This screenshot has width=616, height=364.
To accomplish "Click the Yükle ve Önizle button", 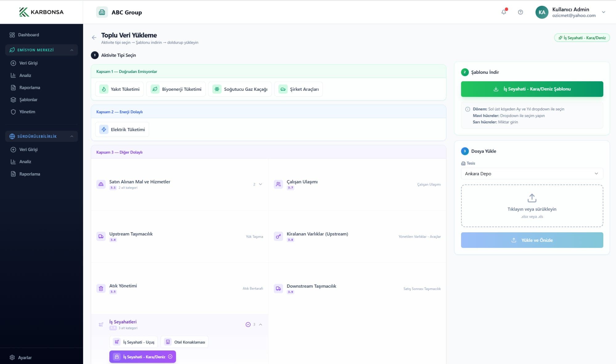I will click(x=532, y=240).
